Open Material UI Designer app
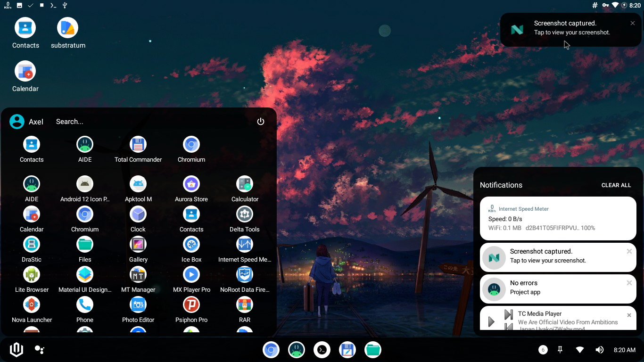Screen dimensions: 644x362 coord(85,280)
